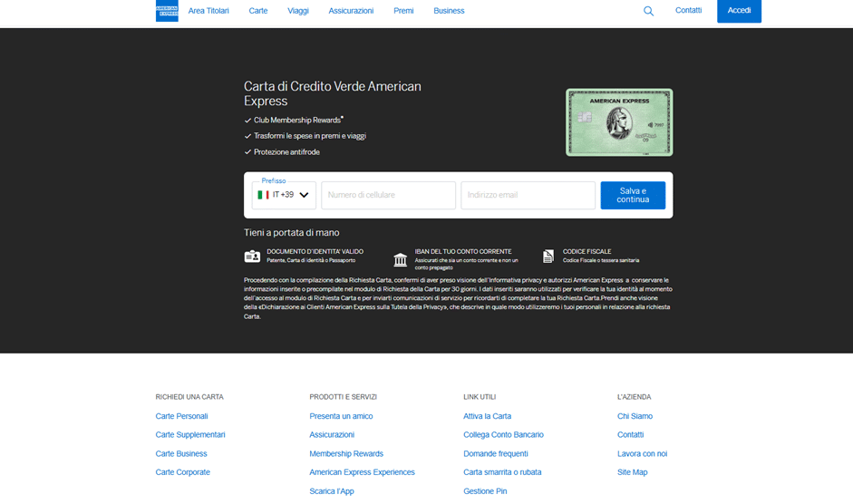Click 'DOCUMENTO D'IDENTITA' VALIDO' label

[315, 252]
